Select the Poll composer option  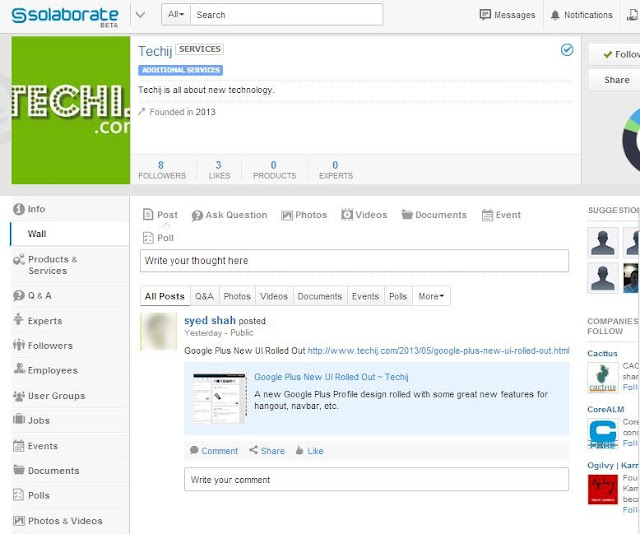[x=158, y=238]
